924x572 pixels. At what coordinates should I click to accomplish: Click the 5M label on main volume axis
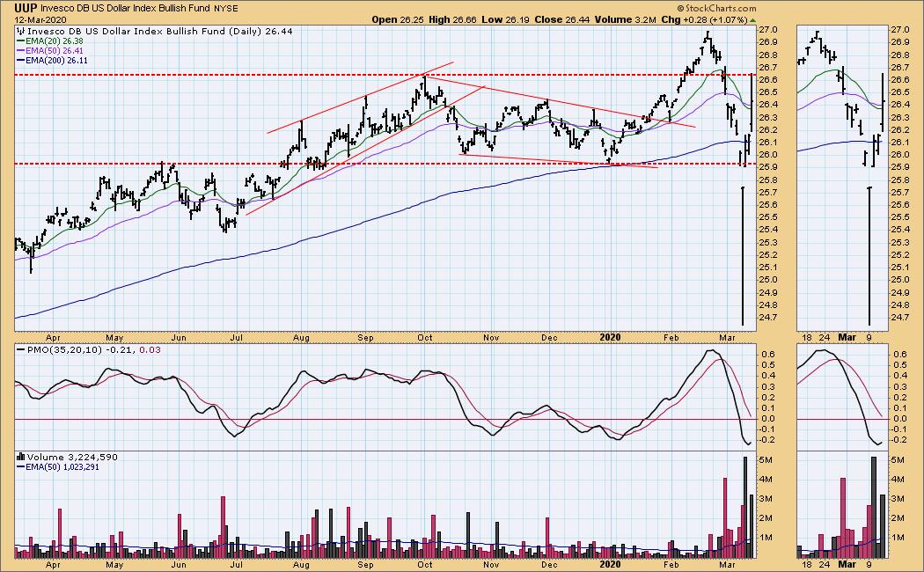tap(766, 459)
